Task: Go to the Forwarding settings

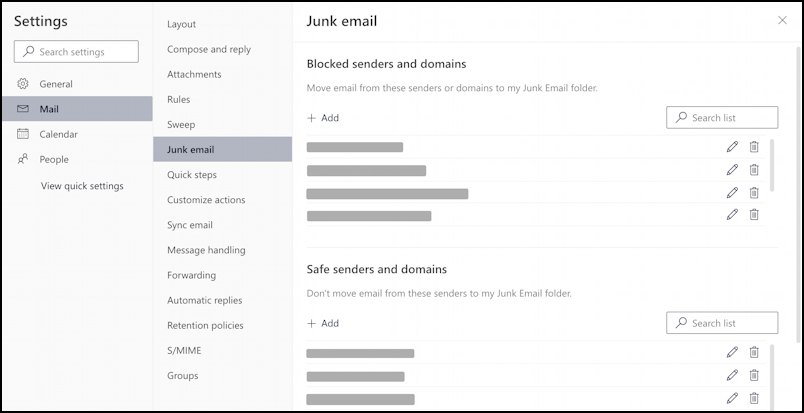Action: tap(191, 275)
